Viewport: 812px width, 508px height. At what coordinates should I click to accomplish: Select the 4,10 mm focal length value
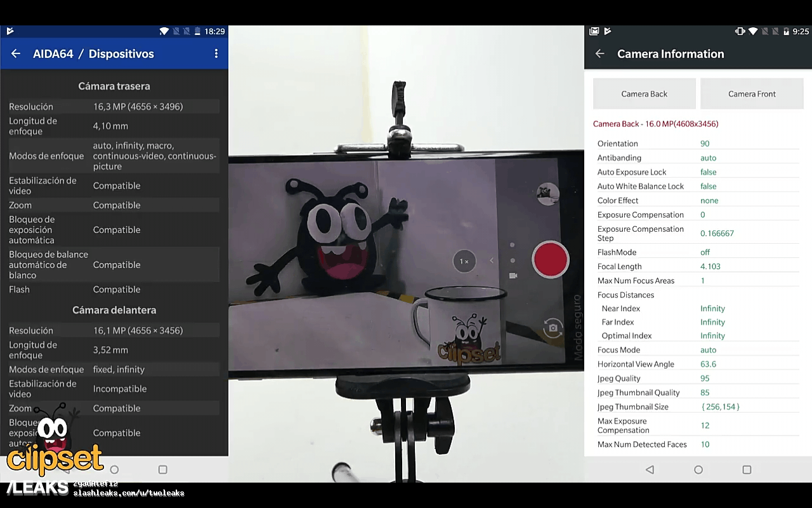point(110,126)
